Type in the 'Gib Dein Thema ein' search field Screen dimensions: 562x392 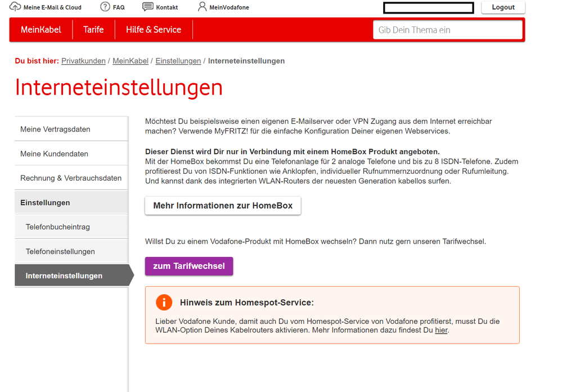[x=447, y=30]
